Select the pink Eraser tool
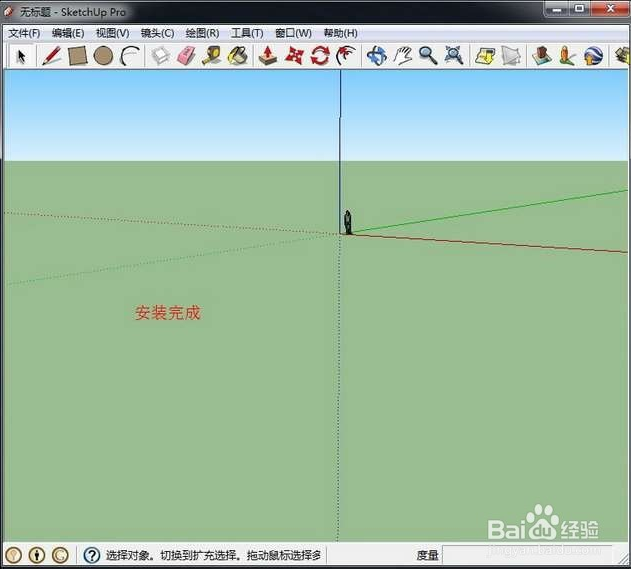 tap(186, 56)
